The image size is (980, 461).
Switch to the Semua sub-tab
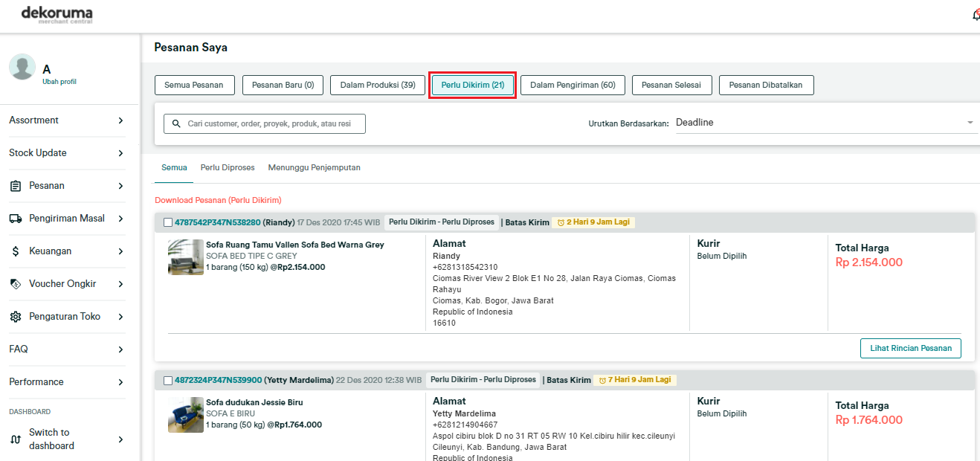(174, 168)
